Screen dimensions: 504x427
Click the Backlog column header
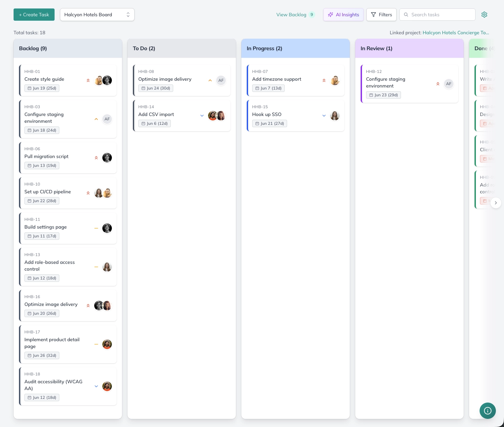(x=68, y=48)
